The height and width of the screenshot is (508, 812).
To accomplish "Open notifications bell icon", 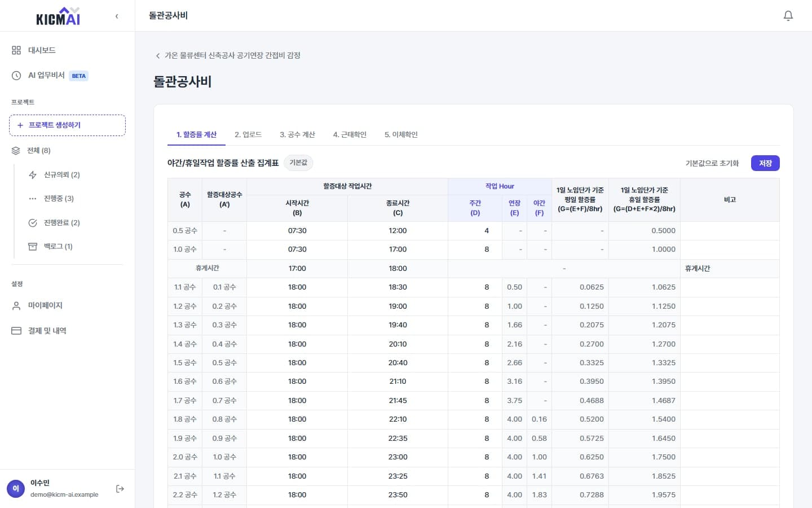I will coord(788,16).
